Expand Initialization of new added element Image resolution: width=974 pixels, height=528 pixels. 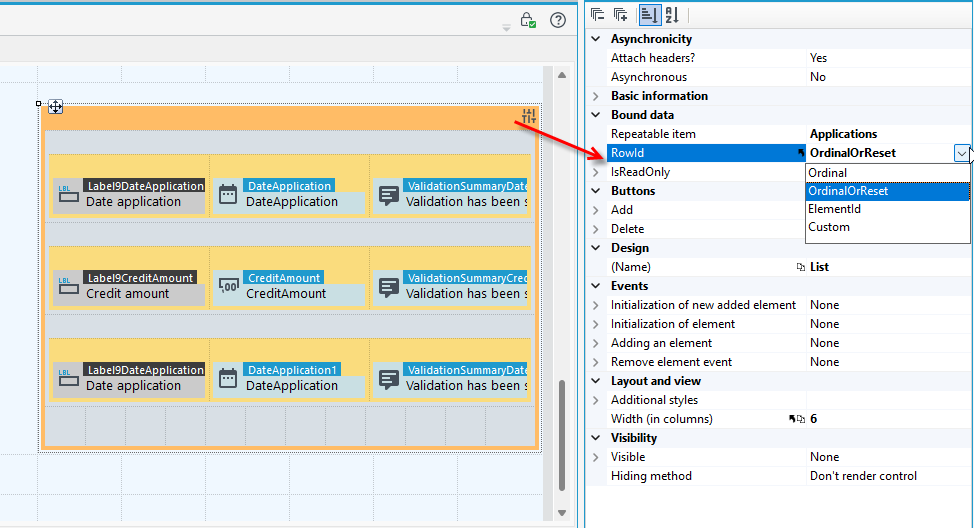click(596, 305)
